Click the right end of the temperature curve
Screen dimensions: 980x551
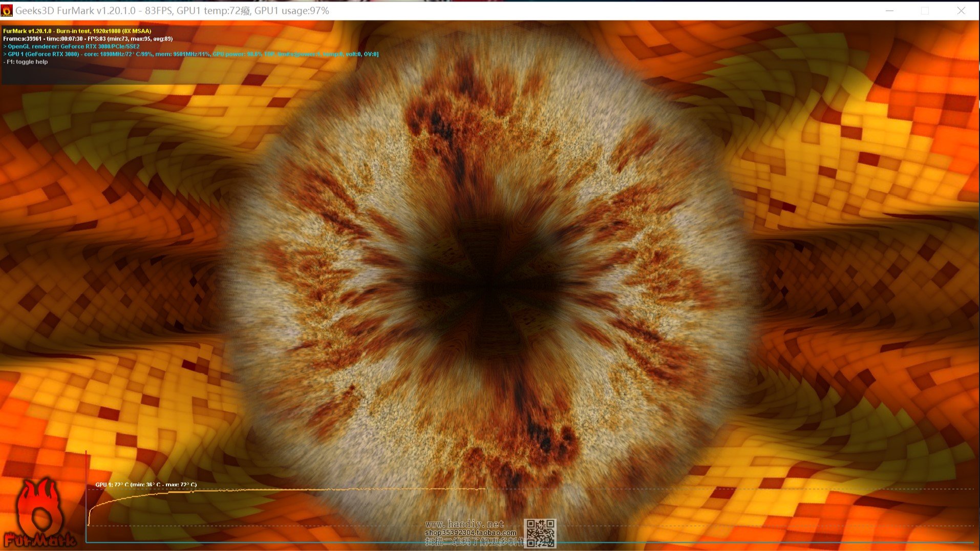pos(484,489)
